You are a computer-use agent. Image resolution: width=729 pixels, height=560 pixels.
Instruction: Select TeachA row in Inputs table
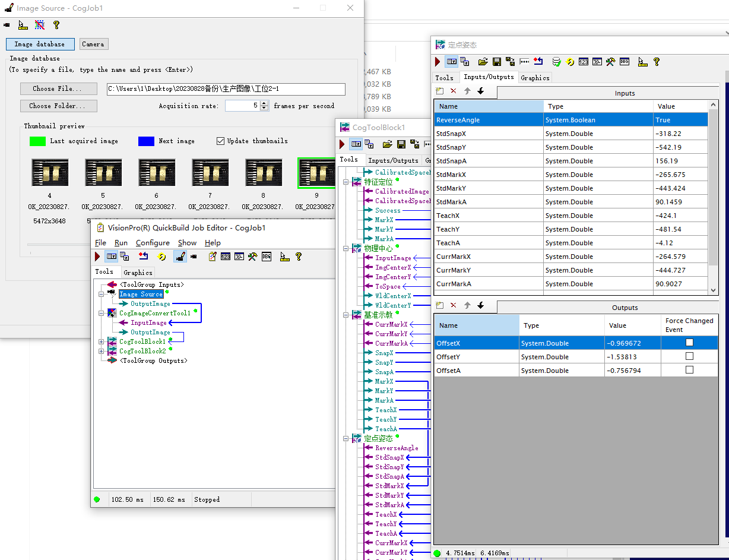tap(571, 243)
